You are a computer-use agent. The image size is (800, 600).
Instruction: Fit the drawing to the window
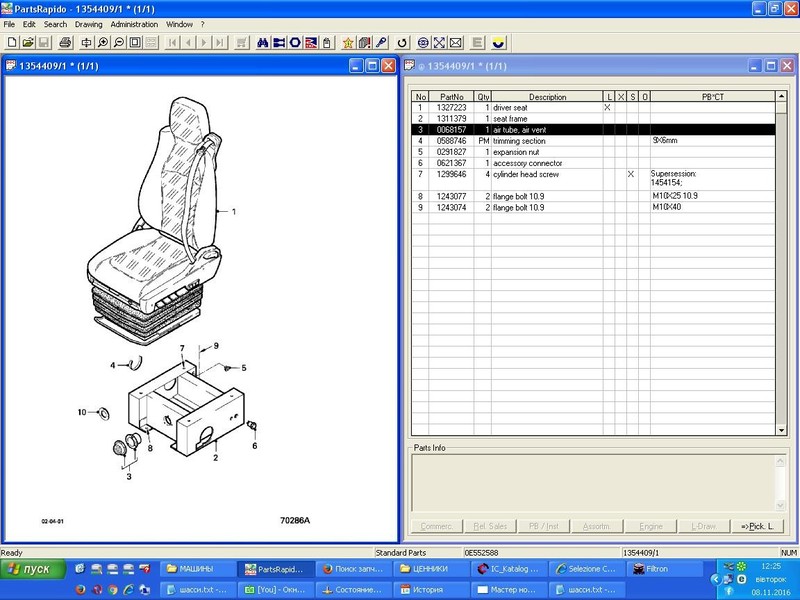click(x=133, y=43)
